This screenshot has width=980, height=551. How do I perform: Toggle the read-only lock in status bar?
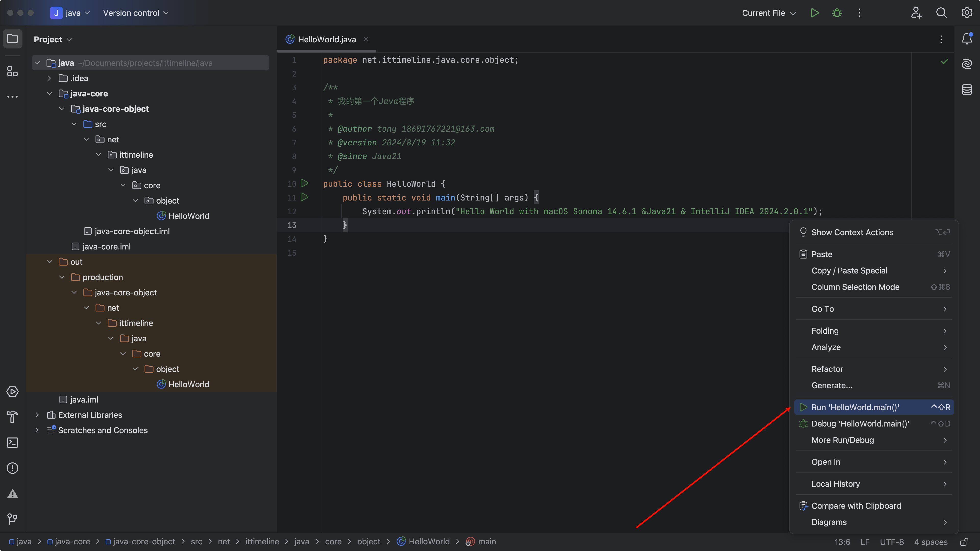tap(964, 542)
